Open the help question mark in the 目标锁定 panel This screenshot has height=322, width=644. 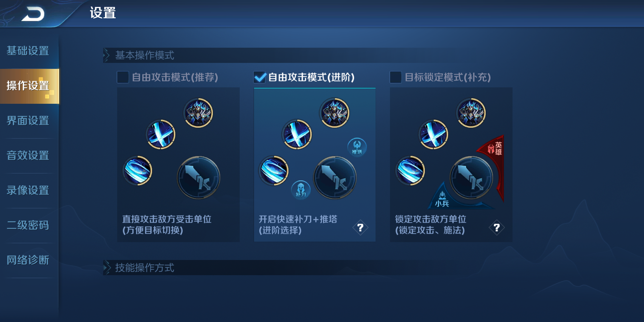496,228
